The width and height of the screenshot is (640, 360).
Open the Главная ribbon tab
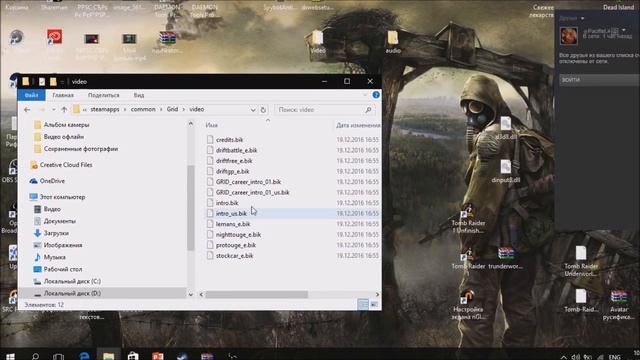[63, 95]
